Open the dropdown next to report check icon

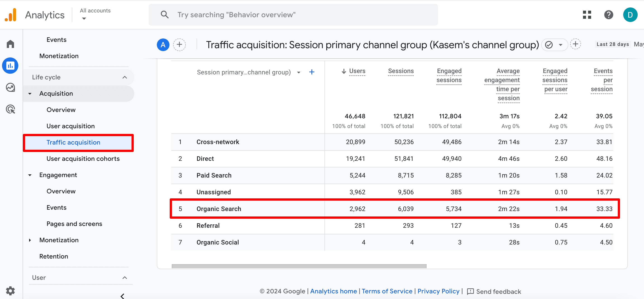click(x=560, y=45)
